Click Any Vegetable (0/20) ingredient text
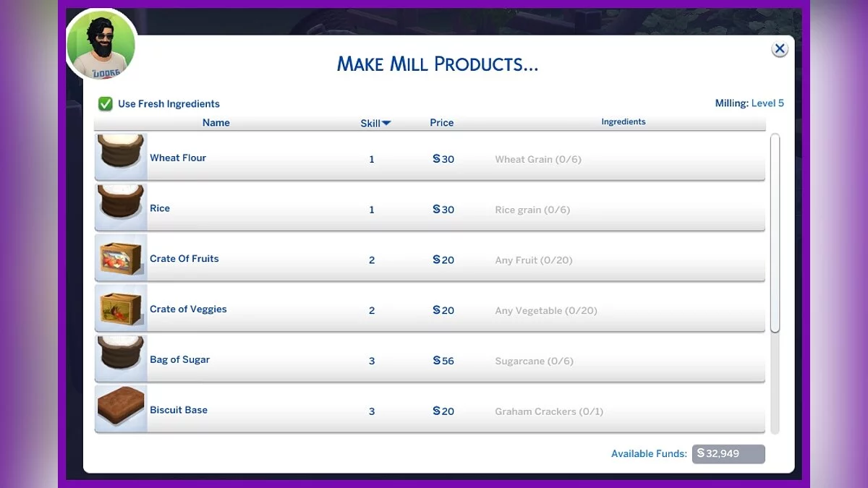 point(546,311)
